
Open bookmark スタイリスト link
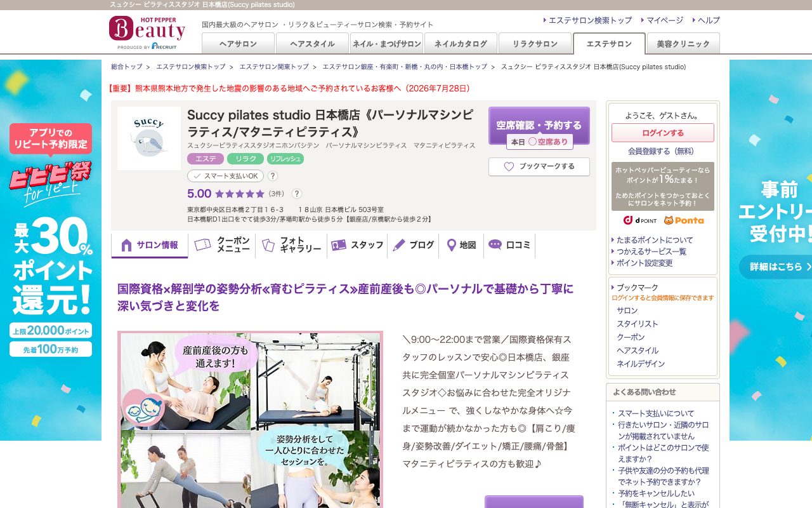638,324
